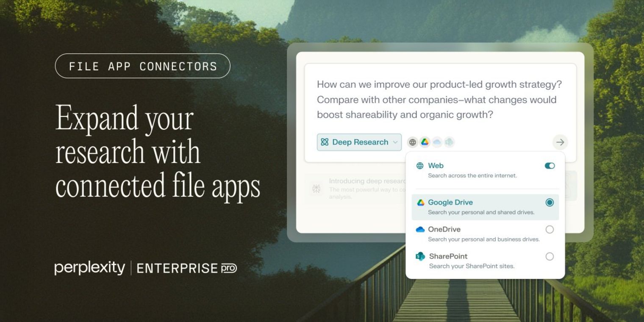
Task: Select the SharePoint radio button
Action: [x=550, y=256]
